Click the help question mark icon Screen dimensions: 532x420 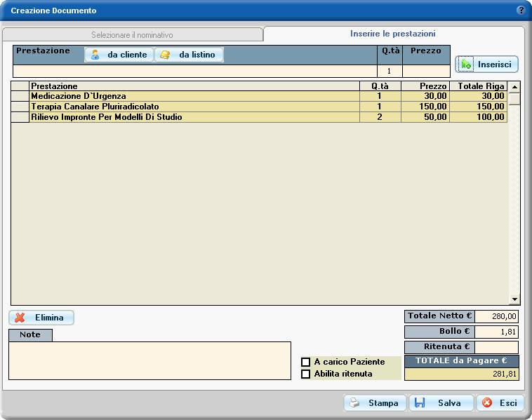tap(521, 11)
